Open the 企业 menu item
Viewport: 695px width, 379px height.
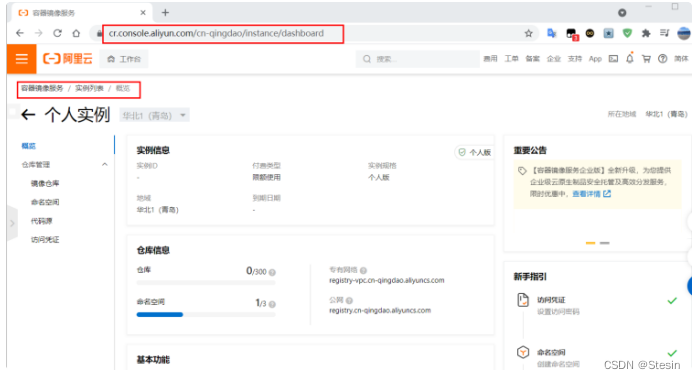click(x=554, y=59)
